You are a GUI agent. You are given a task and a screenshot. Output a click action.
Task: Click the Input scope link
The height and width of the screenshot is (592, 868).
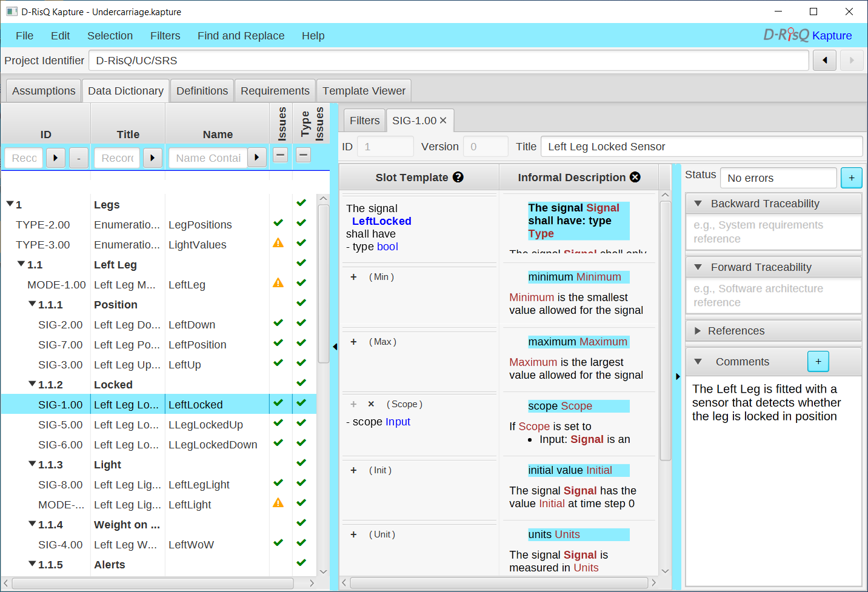click(x=398, y=422)
